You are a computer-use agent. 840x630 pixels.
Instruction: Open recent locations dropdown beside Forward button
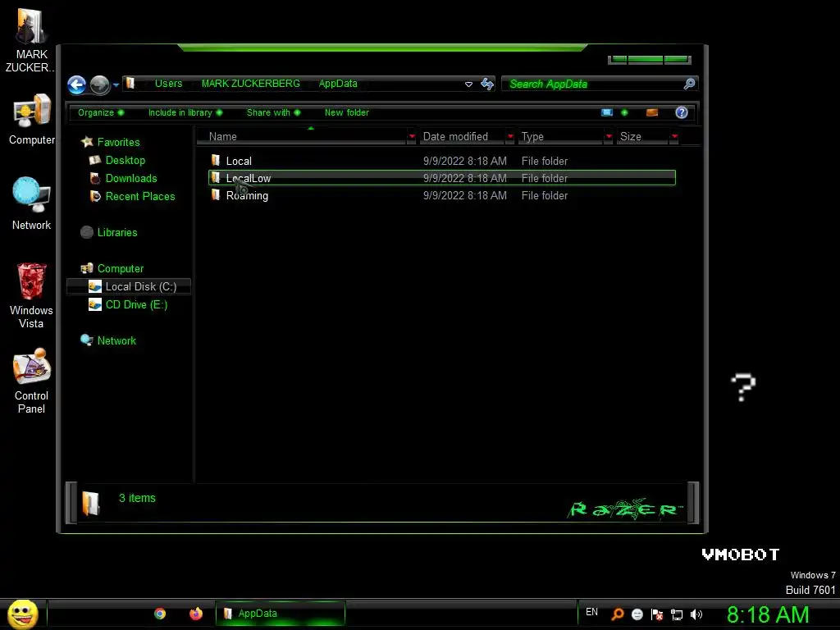click(116, 84)
